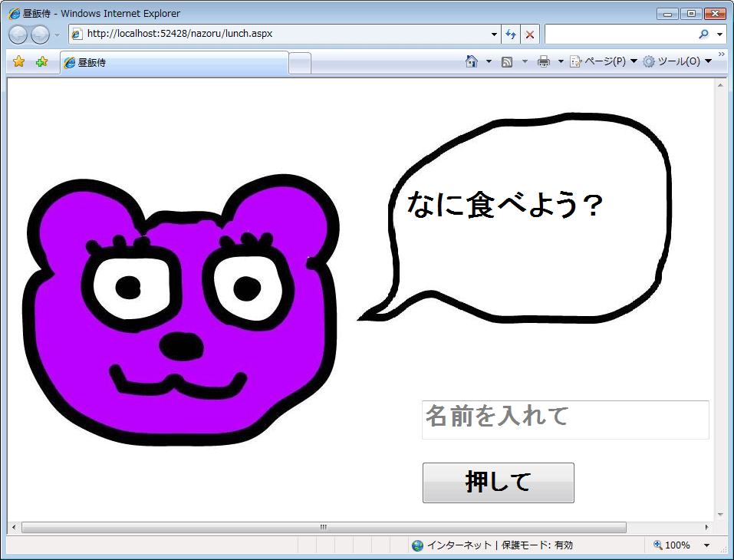Image resolution: width=734 pixels, height=560 pixels.
Task: Click the RSS feeds icon
Action: tap(506, 62)
